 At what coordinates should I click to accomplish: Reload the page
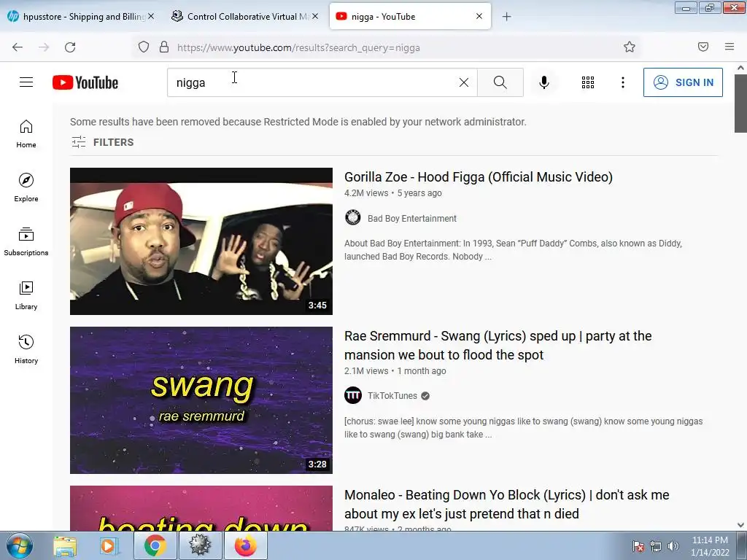pos(70,47)
